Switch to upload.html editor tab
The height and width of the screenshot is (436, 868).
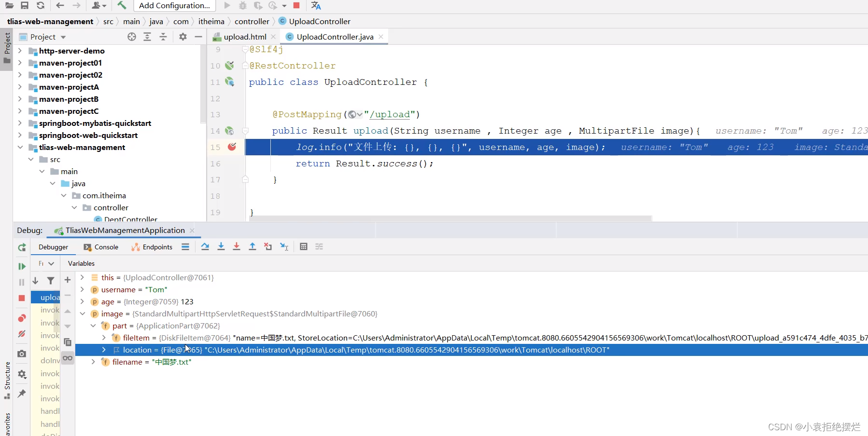245,37
